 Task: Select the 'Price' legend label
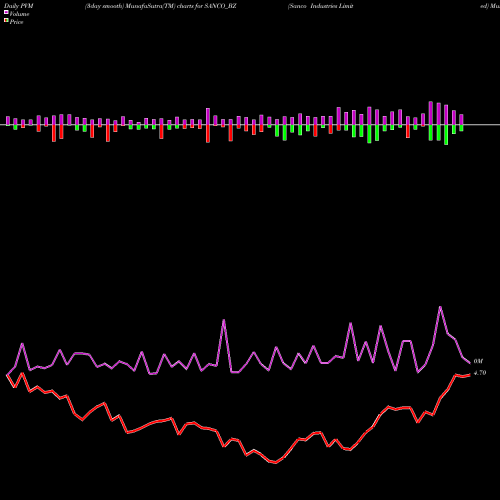pyautogui.click(x=16, y=22)
